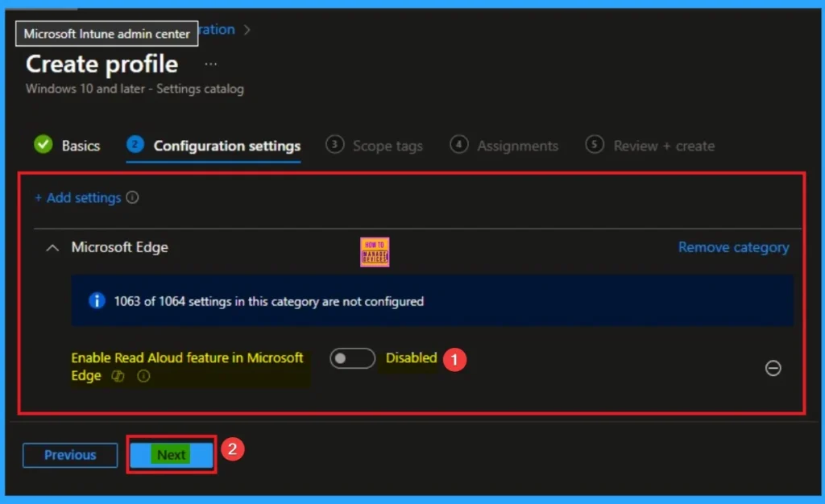Screen dimensions: 825x504
Task: Click the blue info icon in settings banner
Action: tap(97, 300)
